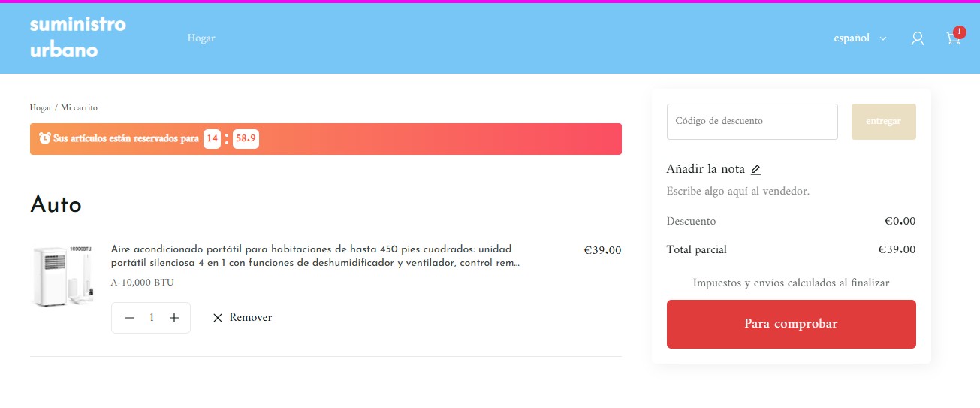The height and width of the screenshot is (408, 980).
Task: Click the pencil icon next to Añadir la nota
Action: 755,170
